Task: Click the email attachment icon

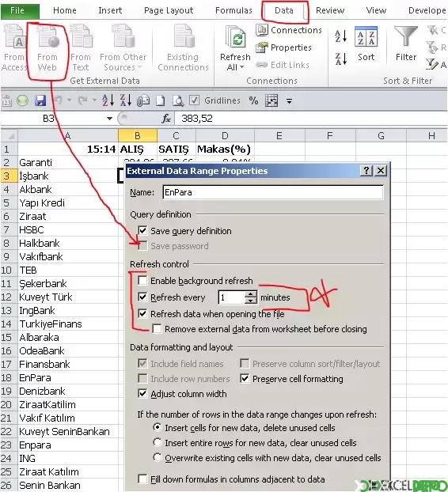Action: pos(143,100)
